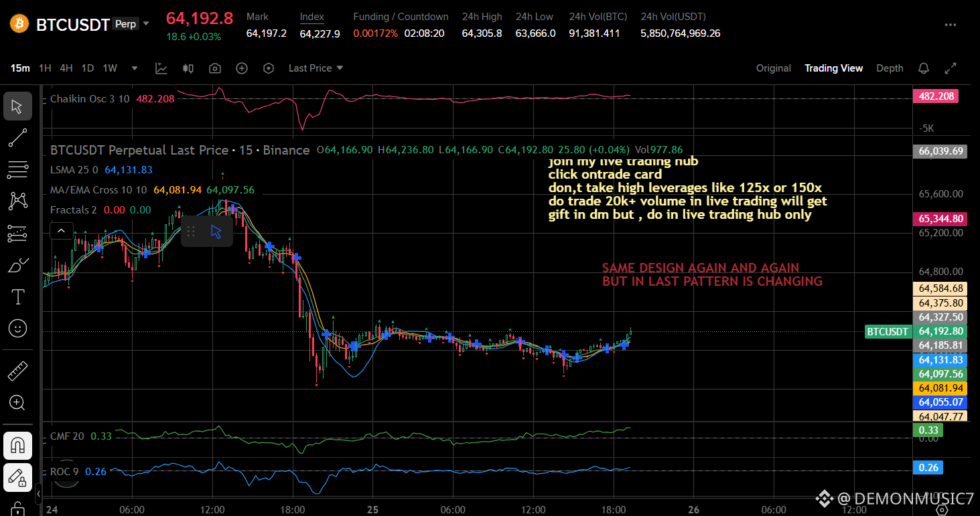Select the XABCD pattern tool
Screen dimensions: 980x516
click(17, 201)
